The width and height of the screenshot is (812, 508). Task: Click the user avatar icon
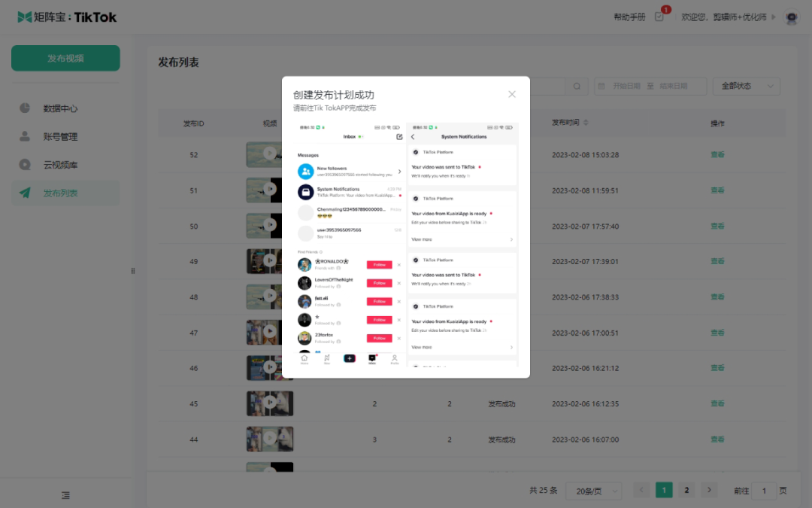click(791, 17)
